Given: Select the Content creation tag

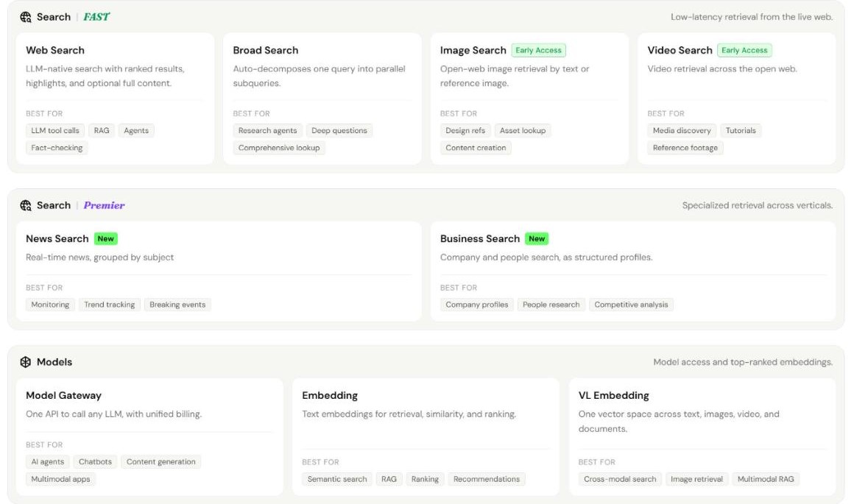Looking at the screenshot, I should tap(476, 147).
